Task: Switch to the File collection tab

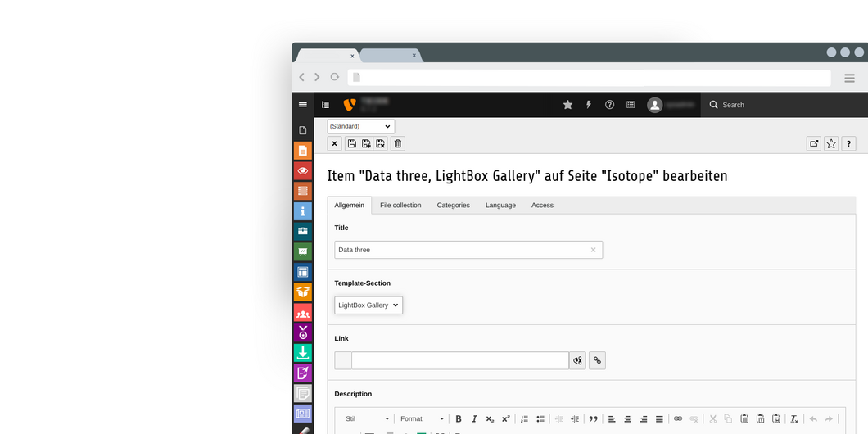Action: [400, 206]
